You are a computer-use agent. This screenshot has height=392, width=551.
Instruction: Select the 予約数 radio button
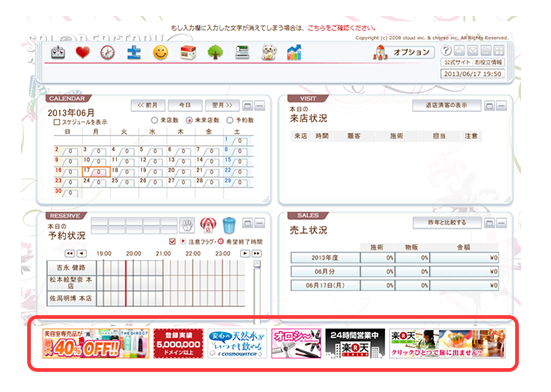[230, 120]
